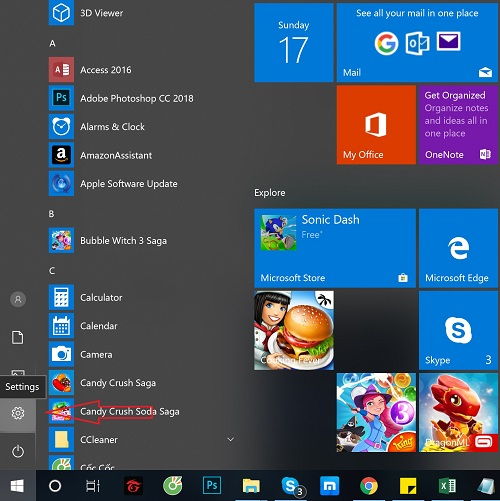Screen dimensions: 500x501
Task: Open the Calculator app icon
Action: (61, 297)
